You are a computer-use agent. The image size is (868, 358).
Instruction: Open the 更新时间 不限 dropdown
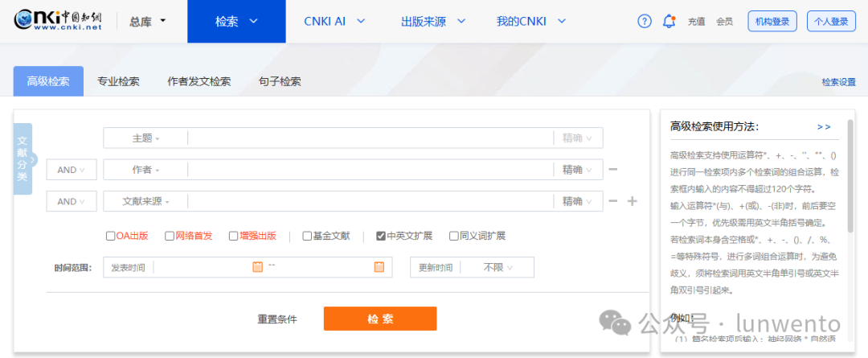(x=497, y=267)
